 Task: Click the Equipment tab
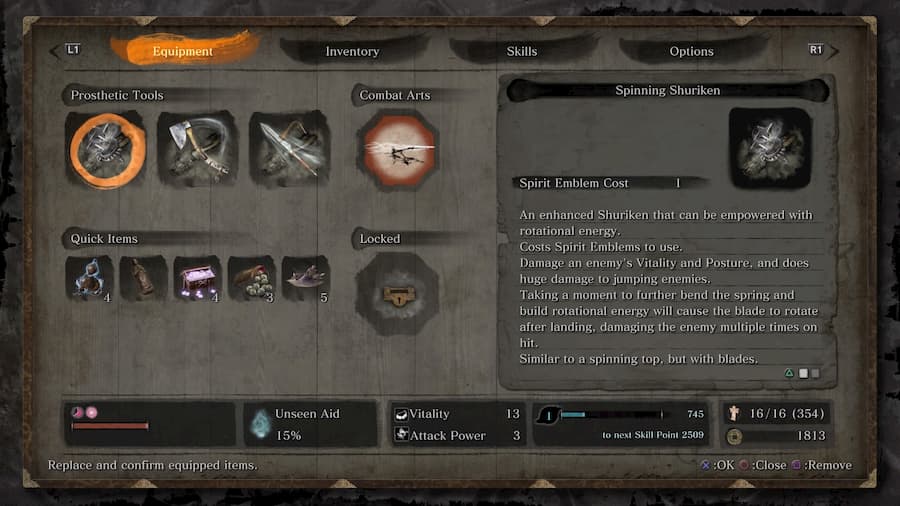[183, 50]
